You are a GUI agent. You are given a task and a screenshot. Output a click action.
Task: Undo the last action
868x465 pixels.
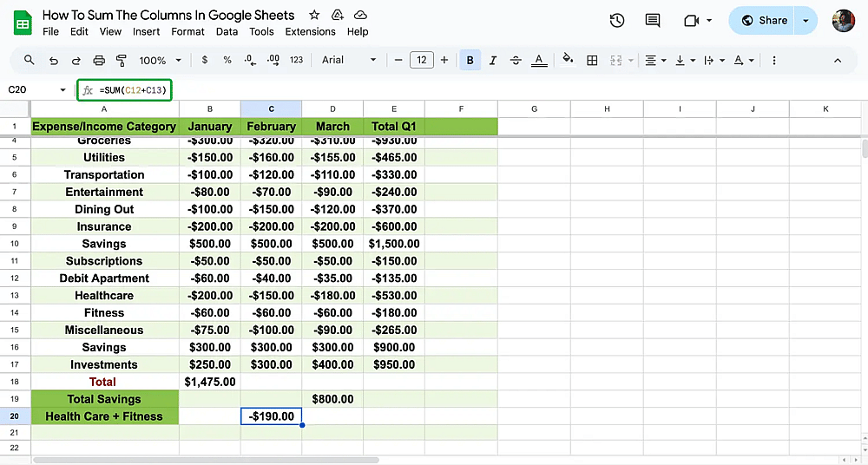(54, 61)
